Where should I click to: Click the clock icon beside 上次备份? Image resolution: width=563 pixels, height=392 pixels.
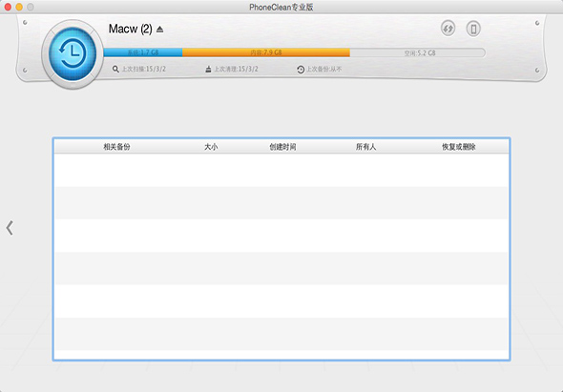pos(301,70)
